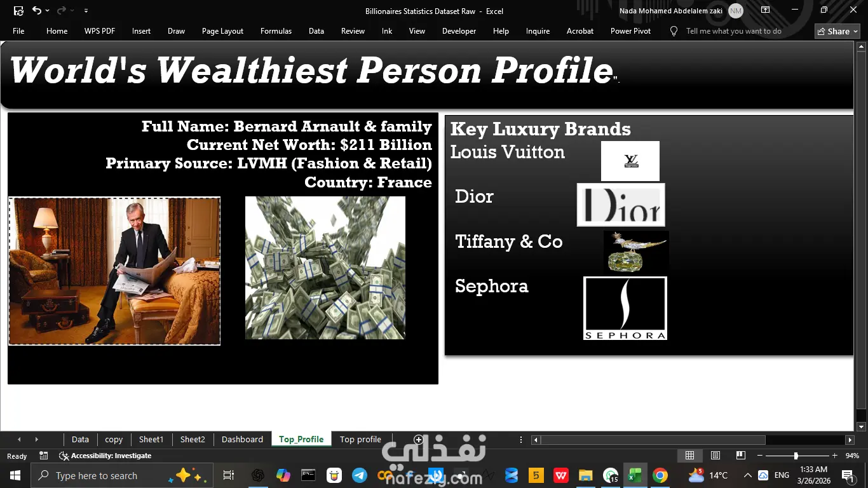
Task: Switch to Page Layout view
Action: point(715,456)
